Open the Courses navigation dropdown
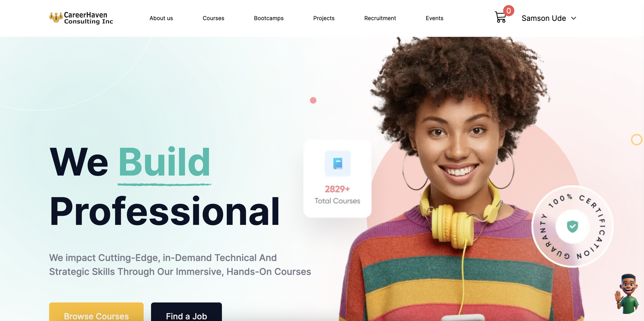This screenshot has height=321, width=644. click(x=214, y=18)
